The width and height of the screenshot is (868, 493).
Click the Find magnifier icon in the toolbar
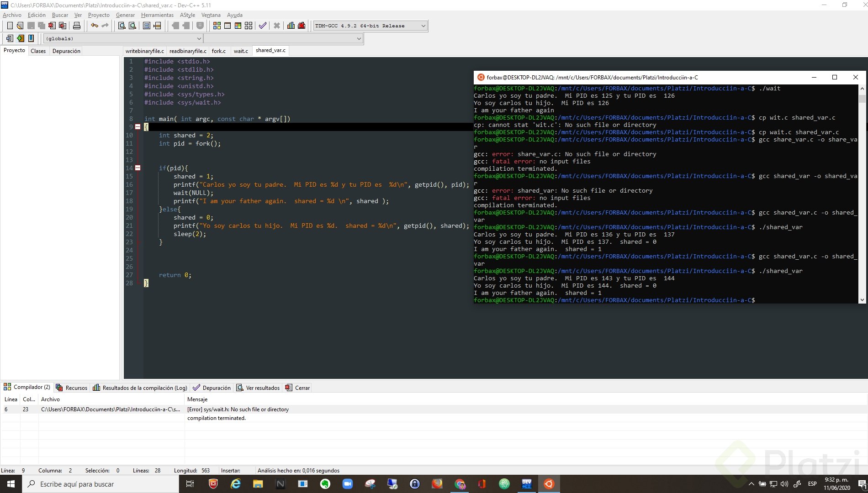coord(122,26)
